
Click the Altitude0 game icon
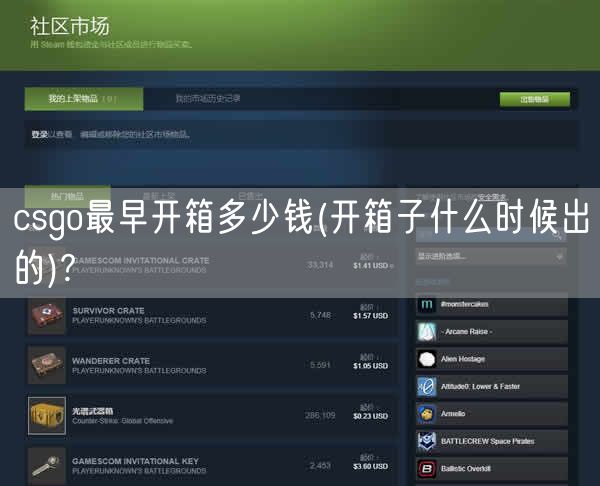tap(426, 387)
